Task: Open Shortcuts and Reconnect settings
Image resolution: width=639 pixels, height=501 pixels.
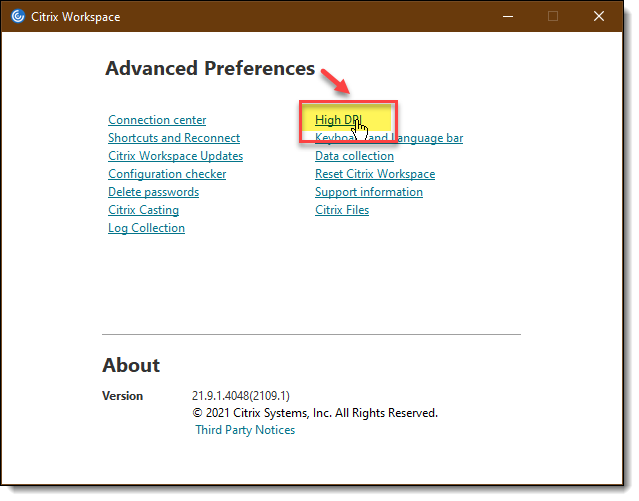Action: (174, 138)
